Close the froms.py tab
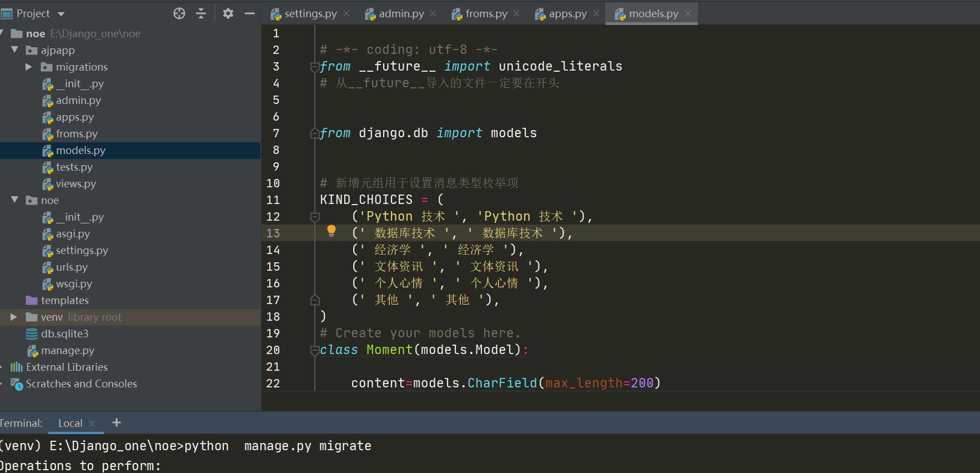This screenshot has height=473, width=980. [x=516, y=13]
